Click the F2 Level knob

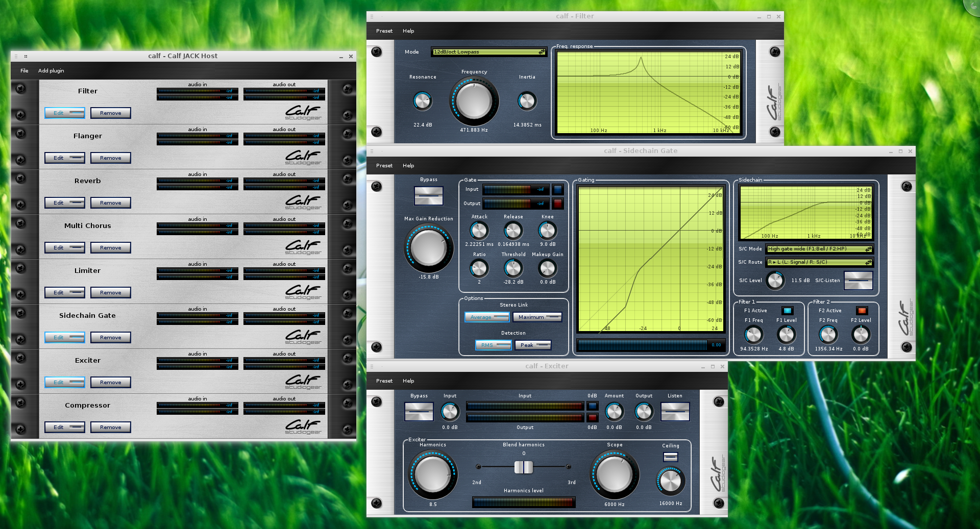(861, 335)
